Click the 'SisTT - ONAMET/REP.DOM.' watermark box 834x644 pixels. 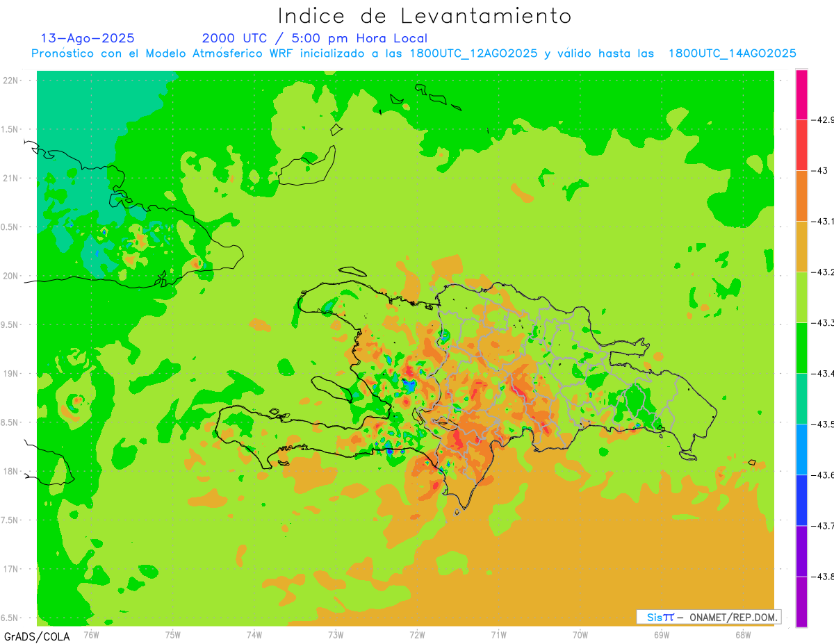click(709, 617)
